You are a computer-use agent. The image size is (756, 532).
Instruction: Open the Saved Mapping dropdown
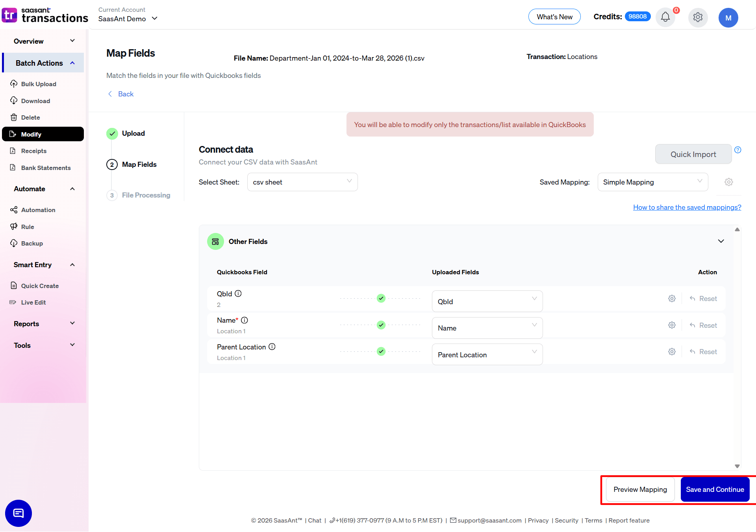(x=652, y=182)
